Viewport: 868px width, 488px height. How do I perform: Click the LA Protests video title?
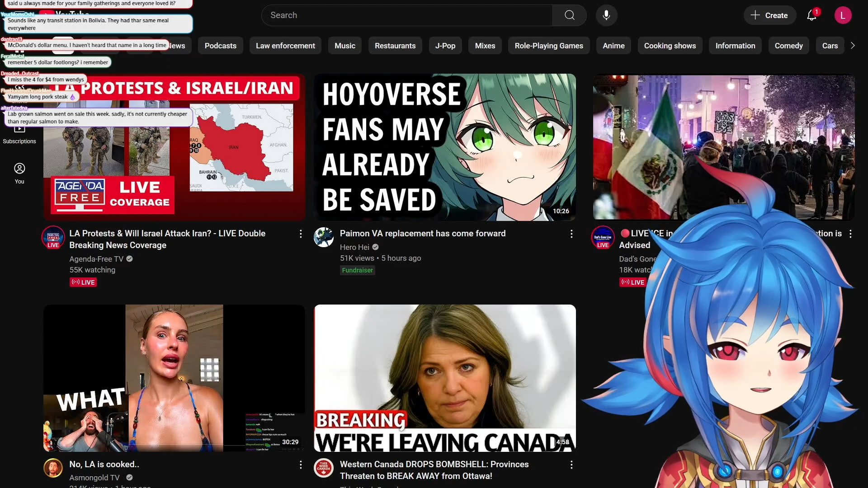pyautogui.click(x=167, y=239)
